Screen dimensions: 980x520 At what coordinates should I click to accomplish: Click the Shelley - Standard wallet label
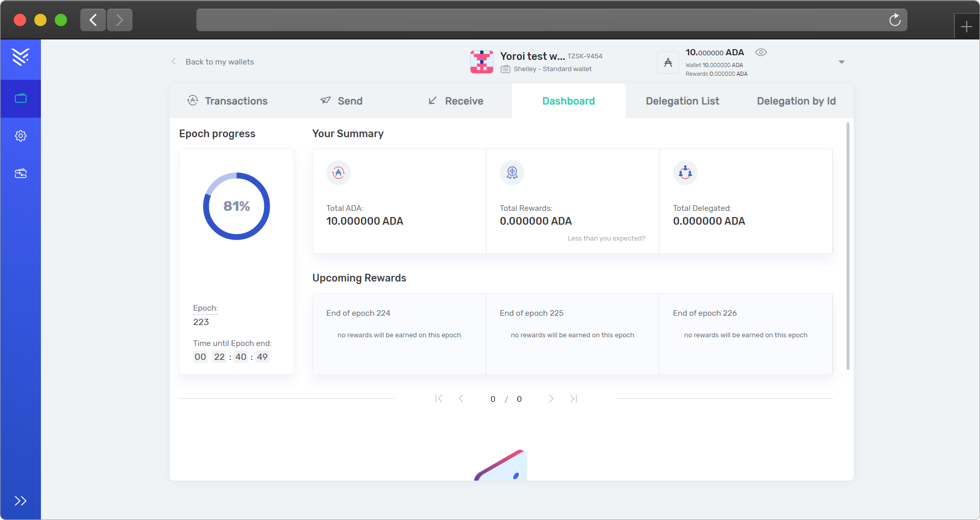[x=552, y=69]
